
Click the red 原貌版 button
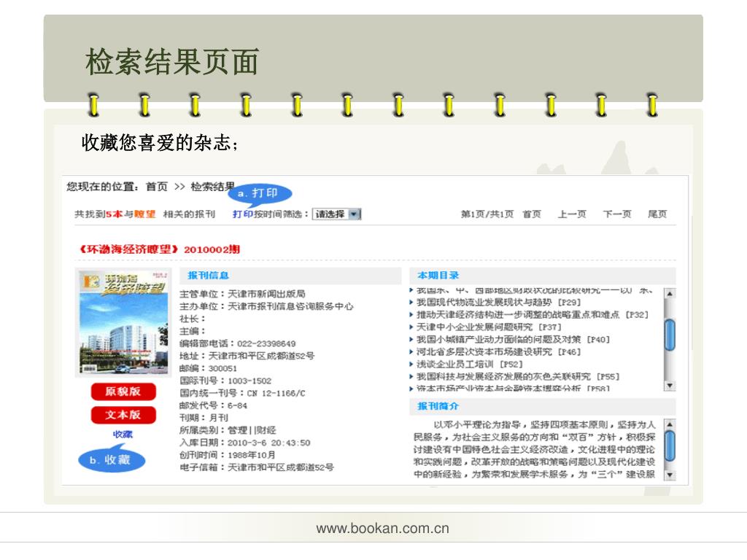[123, 392]
